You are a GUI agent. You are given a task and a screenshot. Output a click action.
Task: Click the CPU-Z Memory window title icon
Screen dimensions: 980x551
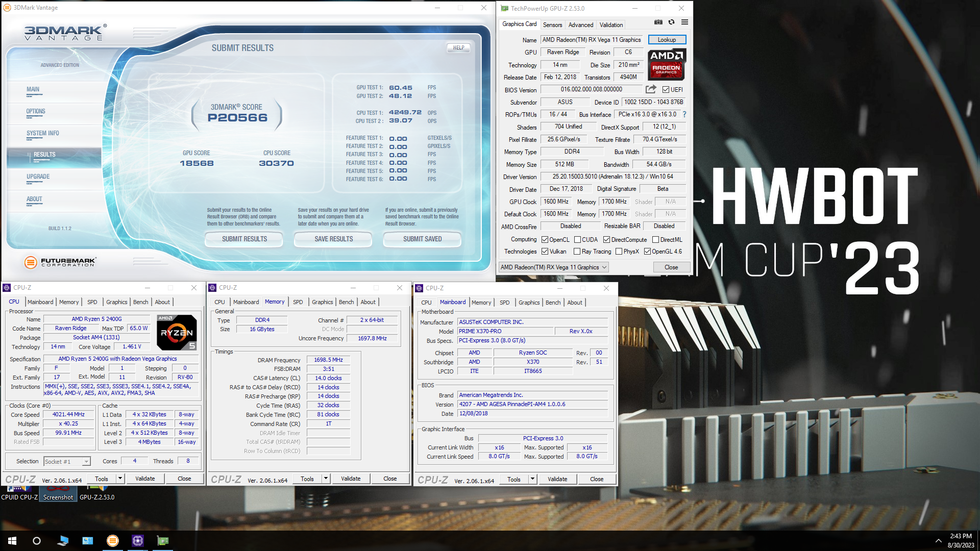click(213, 288)
